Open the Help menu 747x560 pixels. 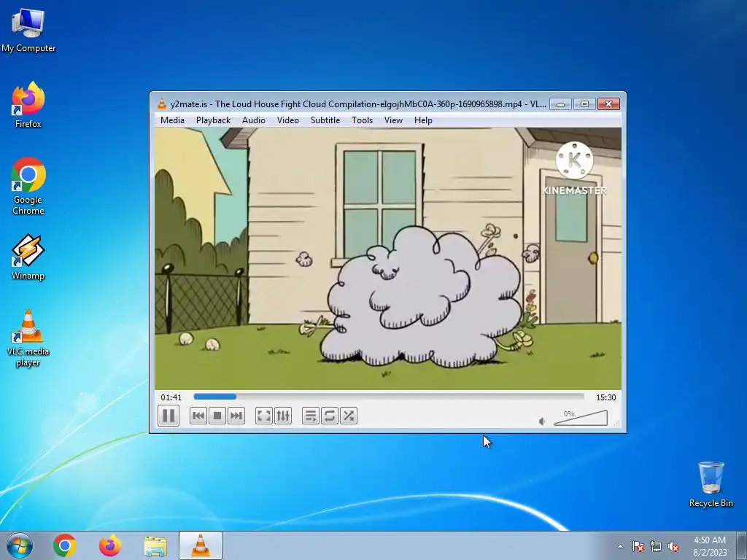423,120
